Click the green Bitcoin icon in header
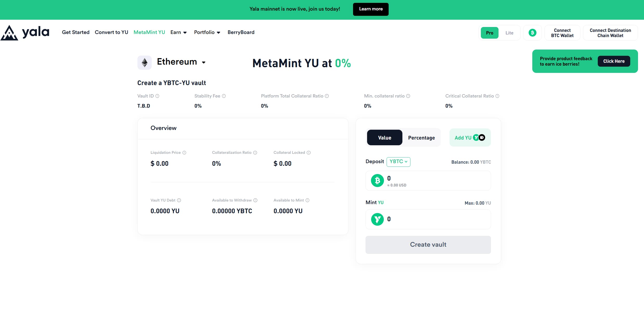Screen dimensions: 644x318 532,33
